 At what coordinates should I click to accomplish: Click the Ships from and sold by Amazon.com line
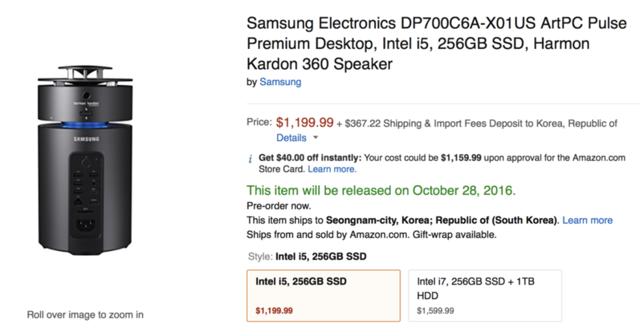tap(371, 235)
